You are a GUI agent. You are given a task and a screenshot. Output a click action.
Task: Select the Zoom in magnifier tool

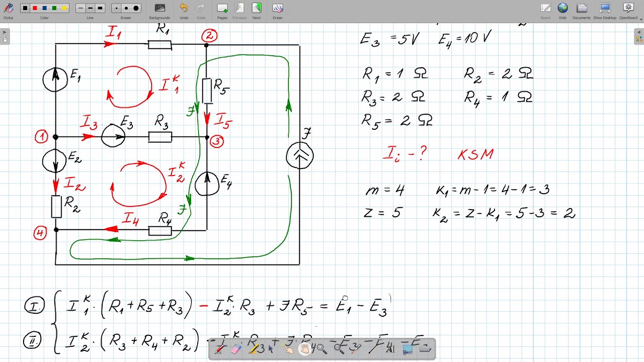(x=322, y=349)
